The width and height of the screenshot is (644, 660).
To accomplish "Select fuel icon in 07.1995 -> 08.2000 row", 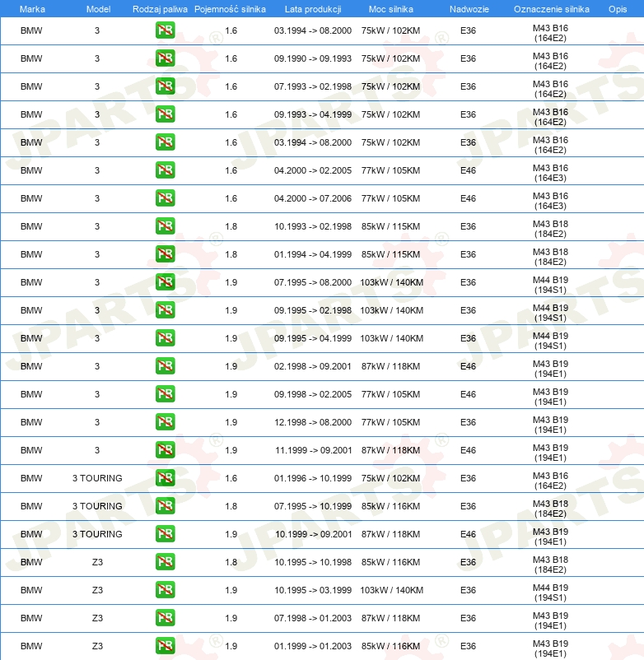I will (165, 282).
